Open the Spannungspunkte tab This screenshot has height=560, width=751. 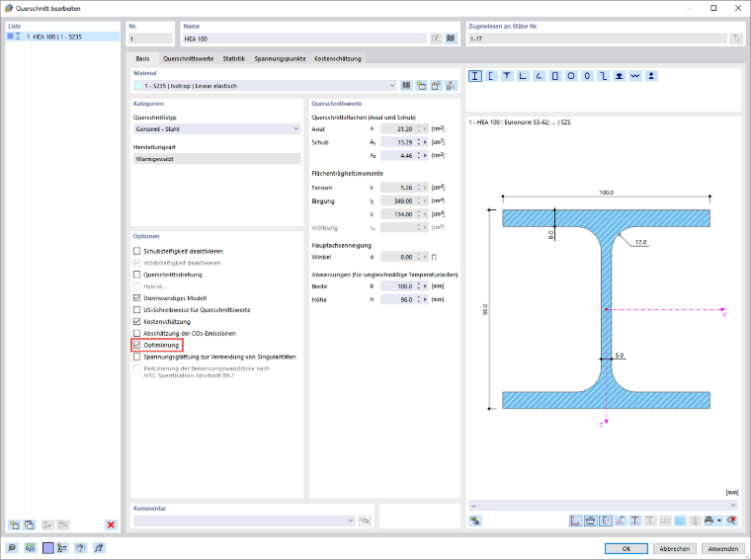[280, 58]
